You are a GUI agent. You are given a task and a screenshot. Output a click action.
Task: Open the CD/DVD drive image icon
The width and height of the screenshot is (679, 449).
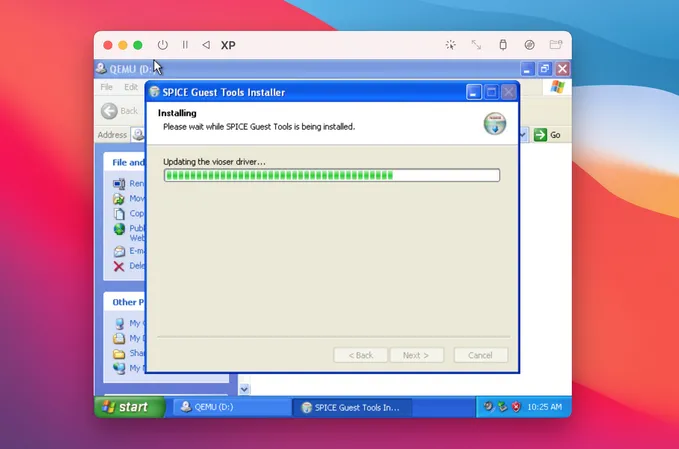click(x=529, y=45)
